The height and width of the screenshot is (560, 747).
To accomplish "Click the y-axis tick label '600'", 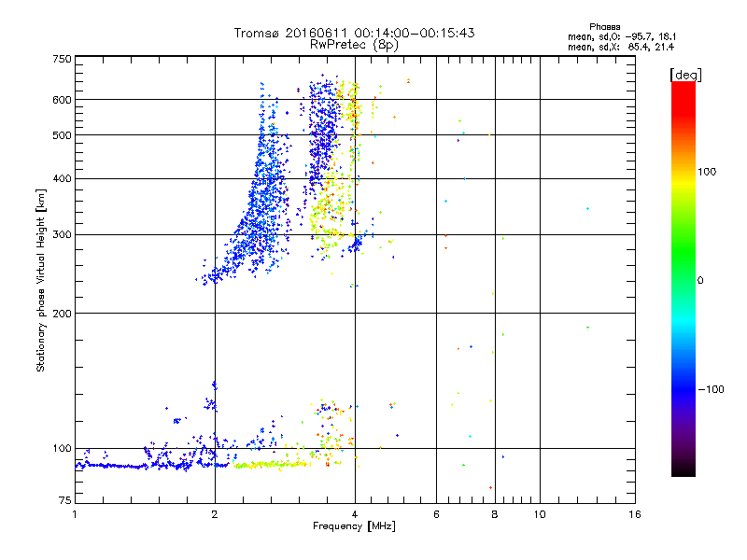I will coord(62,100).
